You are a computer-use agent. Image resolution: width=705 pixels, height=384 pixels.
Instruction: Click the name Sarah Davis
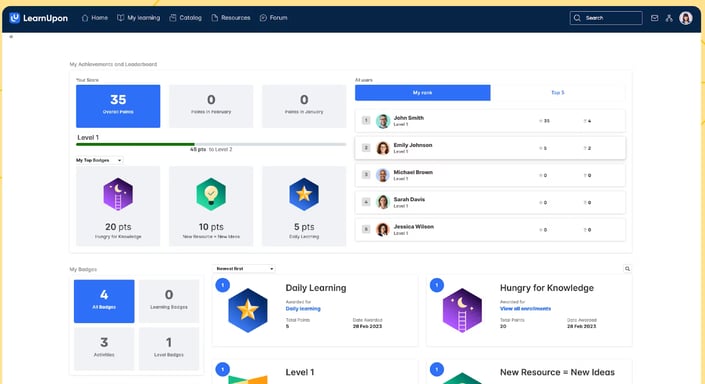409,200
